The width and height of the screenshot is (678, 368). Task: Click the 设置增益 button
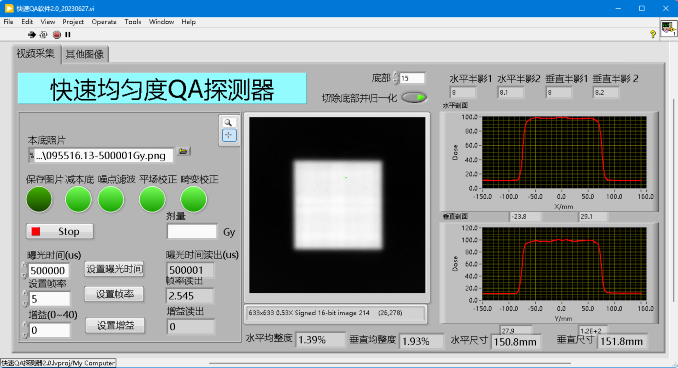point(115,325)
